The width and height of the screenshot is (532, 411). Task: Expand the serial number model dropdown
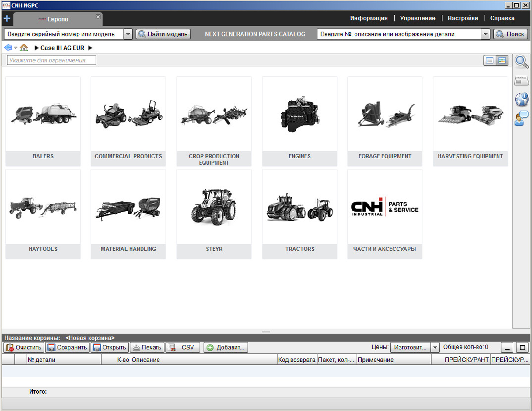pos(128,34)
